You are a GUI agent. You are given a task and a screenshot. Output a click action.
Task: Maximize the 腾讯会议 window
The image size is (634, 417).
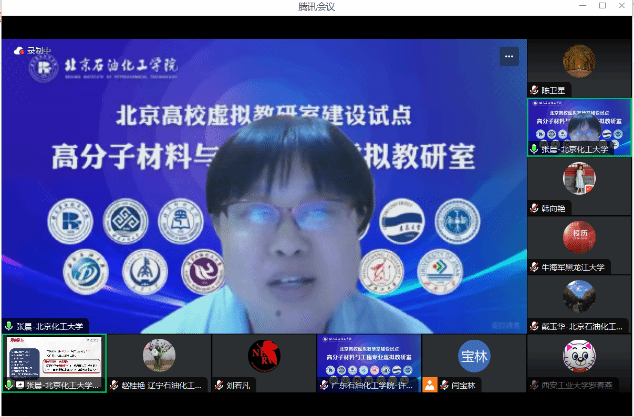pos(602,6)
